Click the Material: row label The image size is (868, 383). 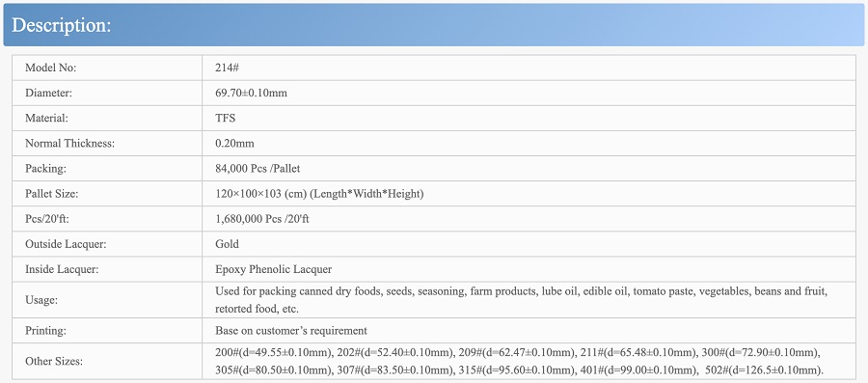pyautogui.click(x=46, y=119)
